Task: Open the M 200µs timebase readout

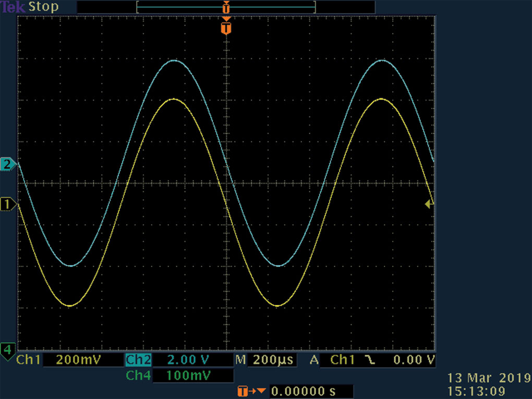Action: tap(266, 360)
